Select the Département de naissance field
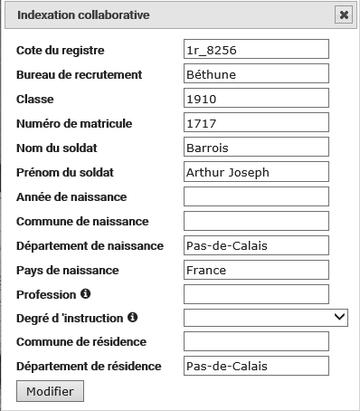The width and height of the screenshot is (360, 411). click(256, 245)
